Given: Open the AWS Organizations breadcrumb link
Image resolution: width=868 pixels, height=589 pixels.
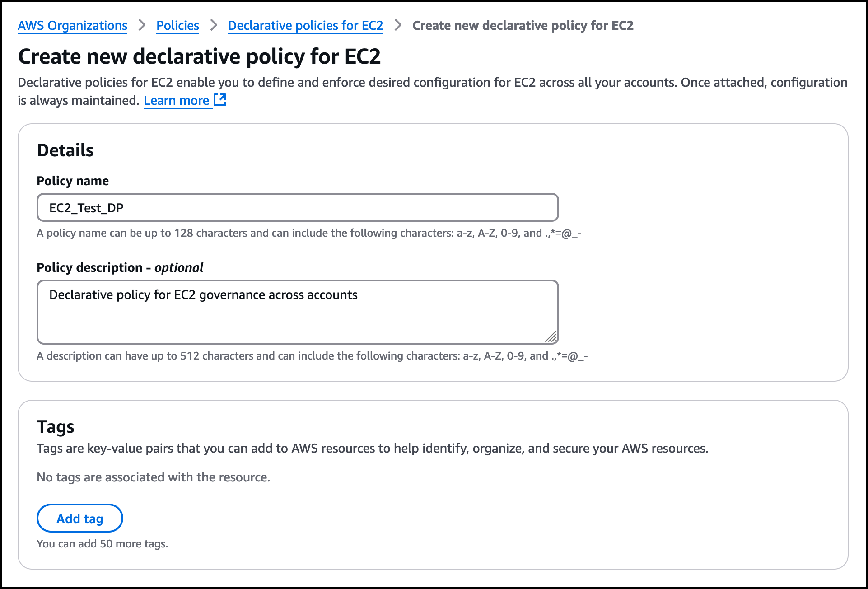Looking at the screenshot, I should (x=72, y=26).
